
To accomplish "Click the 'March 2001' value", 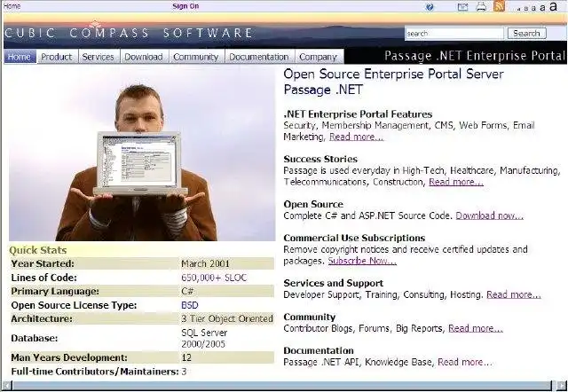I will (205, 264).
